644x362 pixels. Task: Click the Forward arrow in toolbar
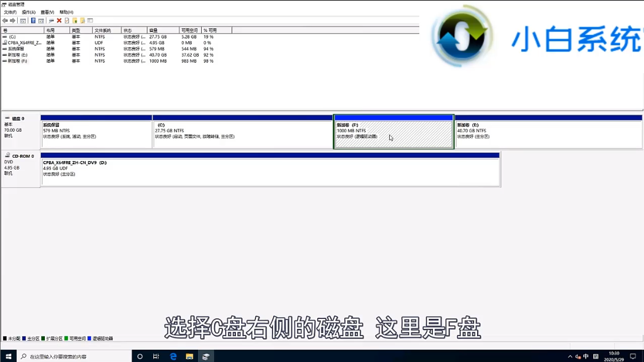(13, 21)
